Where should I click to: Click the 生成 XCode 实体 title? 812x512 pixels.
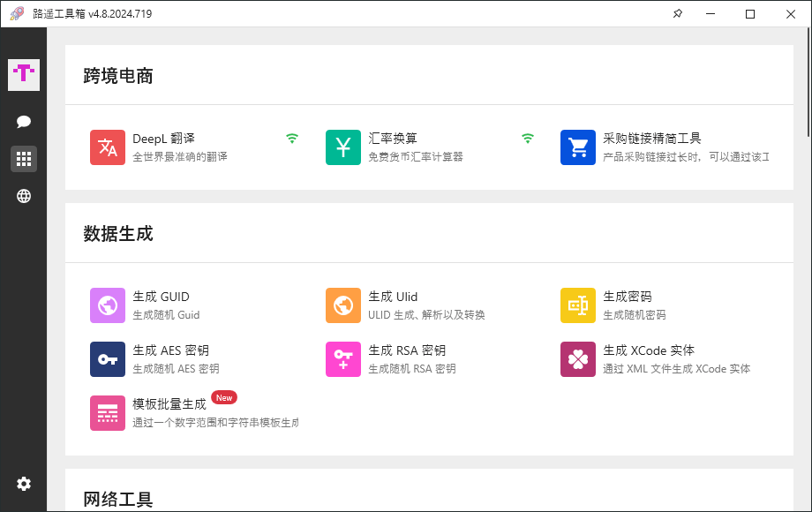(x=649, y=350)
